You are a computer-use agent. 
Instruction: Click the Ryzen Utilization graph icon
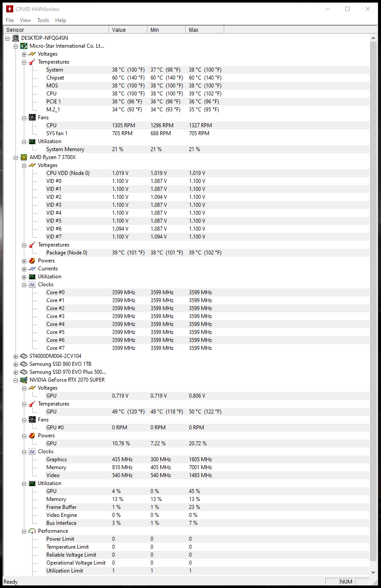click(32, 277)
